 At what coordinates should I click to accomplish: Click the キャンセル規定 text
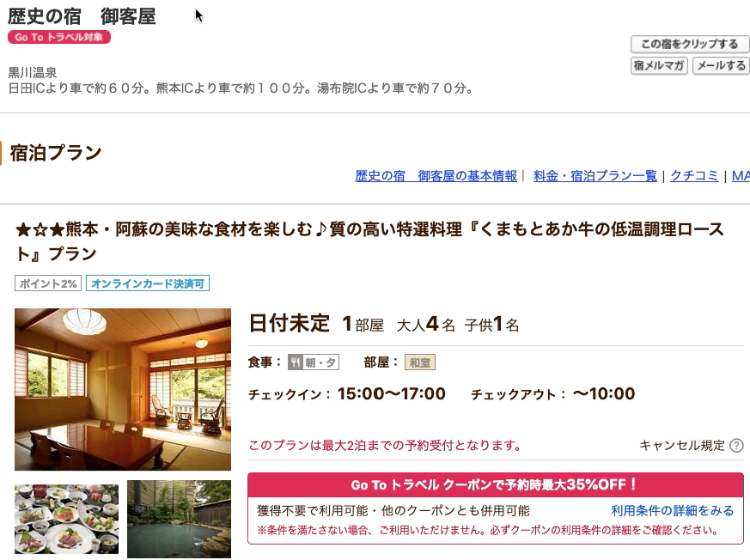pos(682,446)
